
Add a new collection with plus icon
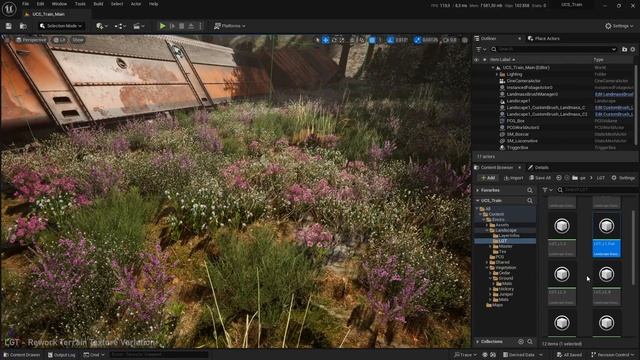coord(521,342)
